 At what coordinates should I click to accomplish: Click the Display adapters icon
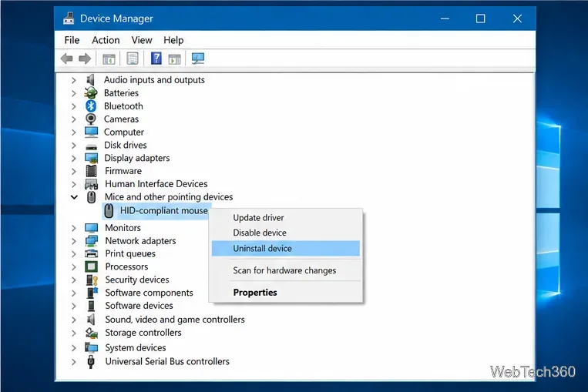[x=91, y=158]
